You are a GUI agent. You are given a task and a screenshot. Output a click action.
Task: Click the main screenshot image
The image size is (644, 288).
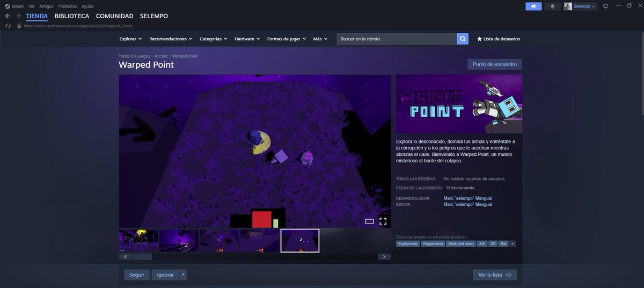coord(255,151)
